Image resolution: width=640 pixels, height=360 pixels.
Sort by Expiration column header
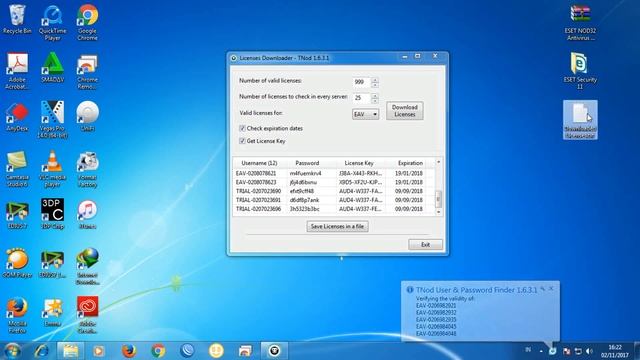point(410,163)
